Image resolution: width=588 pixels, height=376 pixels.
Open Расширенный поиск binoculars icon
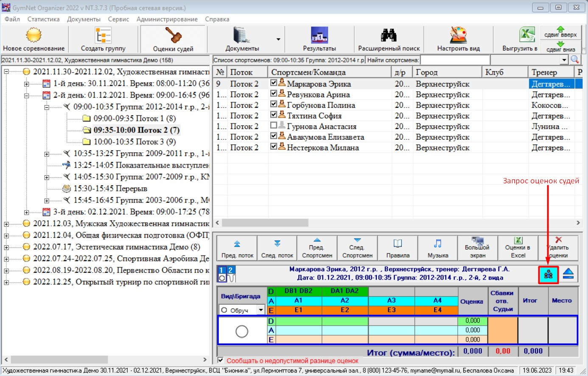click(389, 36)
